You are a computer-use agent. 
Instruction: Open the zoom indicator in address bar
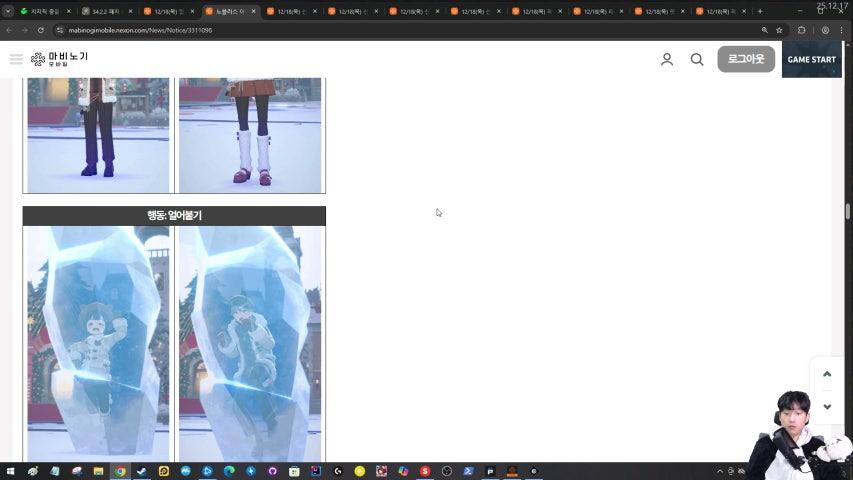tap(764, 30)
